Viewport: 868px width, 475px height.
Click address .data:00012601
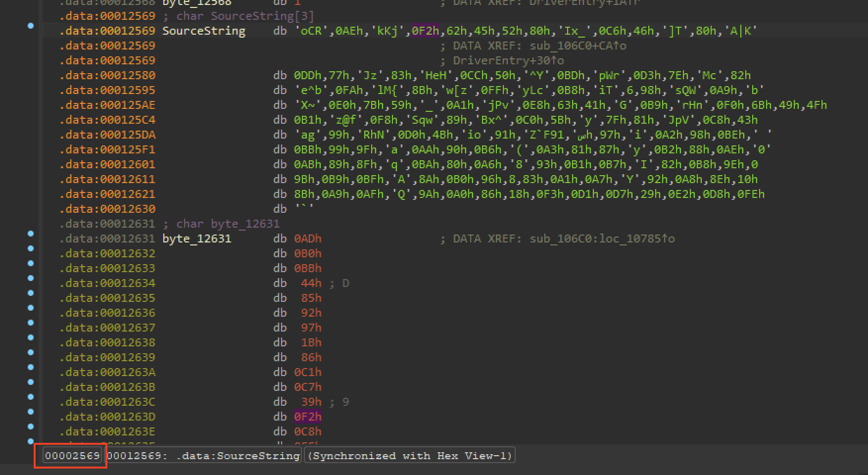point(107,164)
